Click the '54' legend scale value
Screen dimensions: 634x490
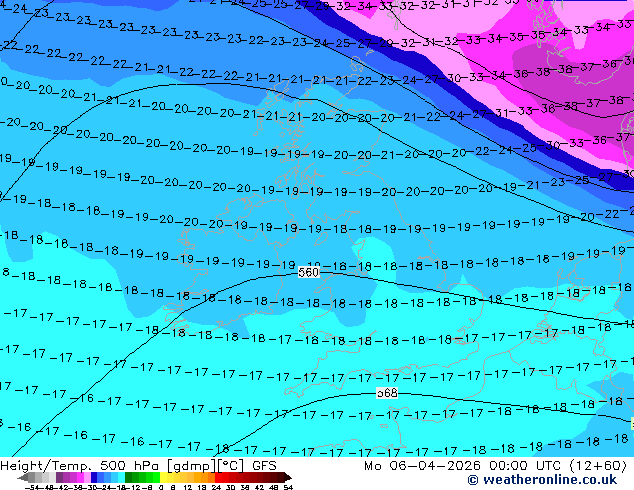pyautogui.click(x=288, y=487)
